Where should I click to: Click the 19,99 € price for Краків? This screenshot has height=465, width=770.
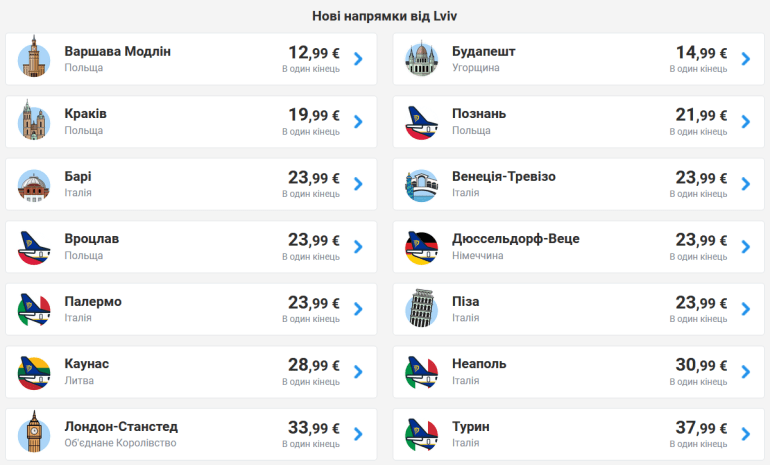coord(314,115)
